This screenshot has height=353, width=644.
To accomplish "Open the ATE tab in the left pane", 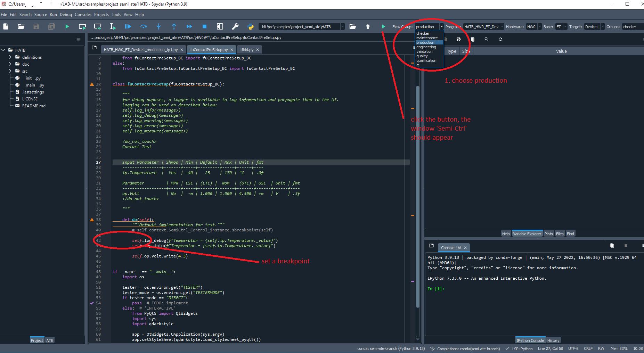I will 50,340.
